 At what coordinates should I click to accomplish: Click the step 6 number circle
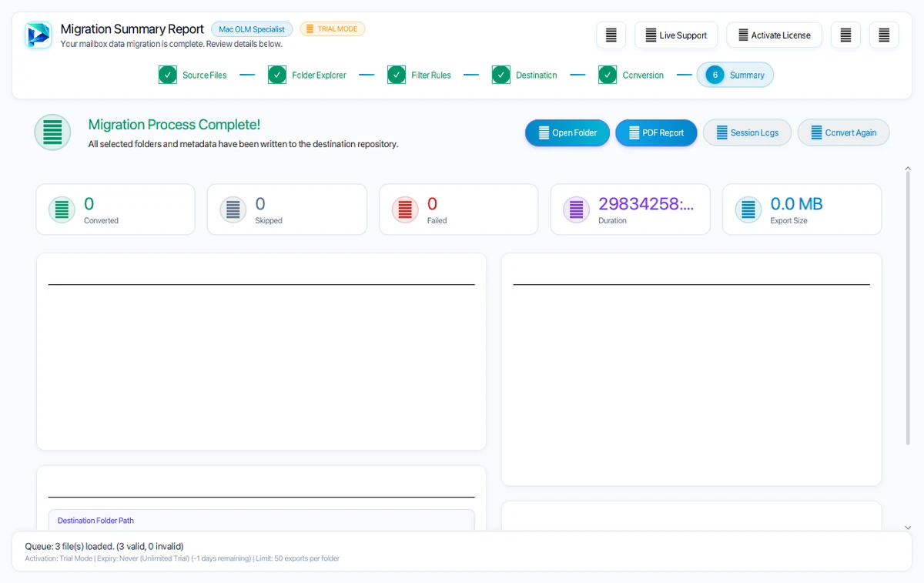tap(715, 75)
